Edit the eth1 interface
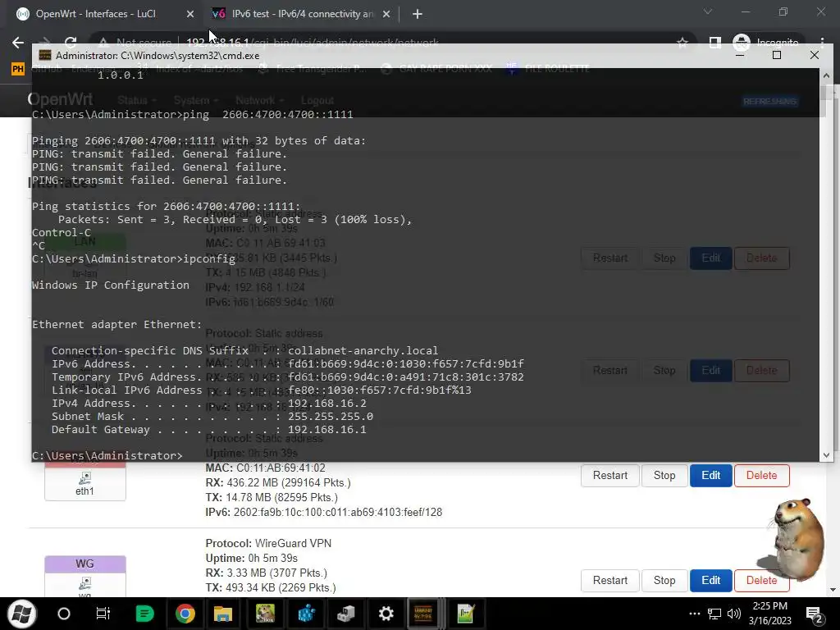The image size is (840, 630). [x=711, y=476]
